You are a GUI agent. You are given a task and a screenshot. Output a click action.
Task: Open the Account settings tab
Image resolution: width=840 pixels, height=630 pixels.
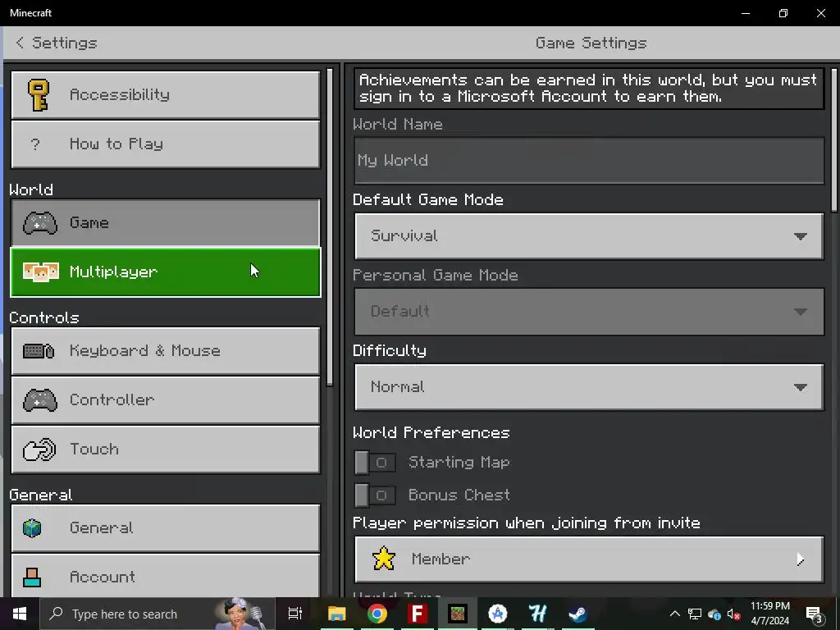click(166, 577)
